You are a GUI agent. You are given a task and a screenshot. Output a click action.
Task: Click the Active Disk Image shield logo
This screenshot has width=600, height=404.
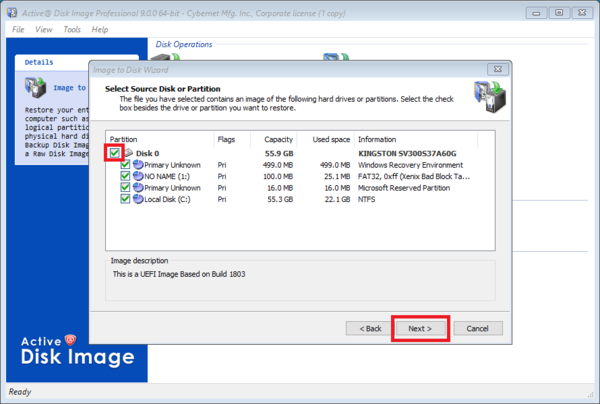pos(70,340)
